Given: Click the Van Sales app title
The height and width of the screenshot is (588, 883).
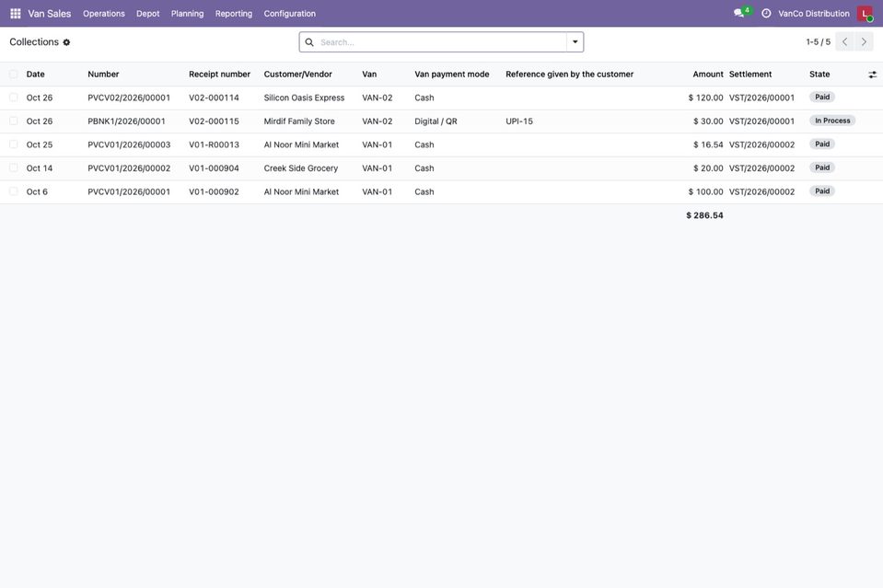Looking at the screenshot, I should point(50,14).
